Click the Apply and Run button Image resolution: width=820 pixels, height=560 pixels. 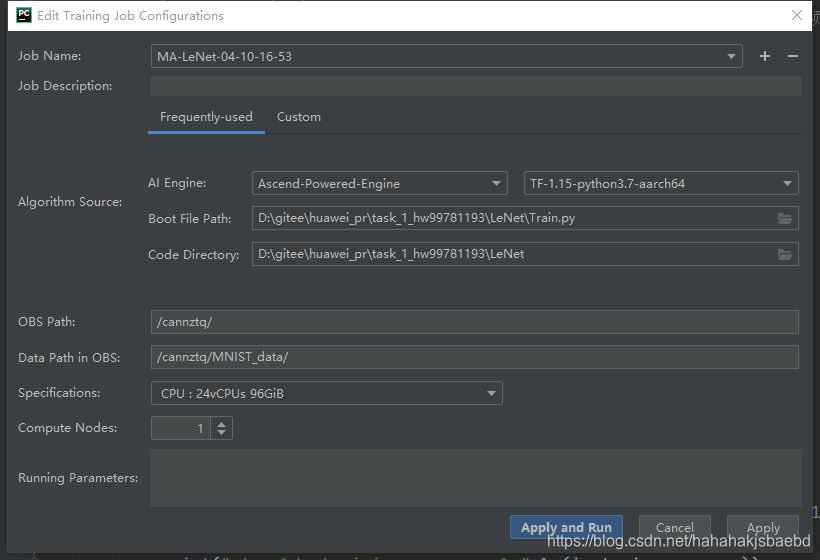pyautogui.click(x=566, y=527)
